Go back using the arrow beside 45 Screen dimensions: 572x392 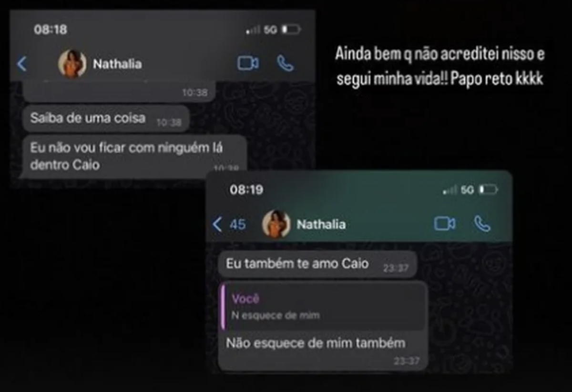click(217, 224)
